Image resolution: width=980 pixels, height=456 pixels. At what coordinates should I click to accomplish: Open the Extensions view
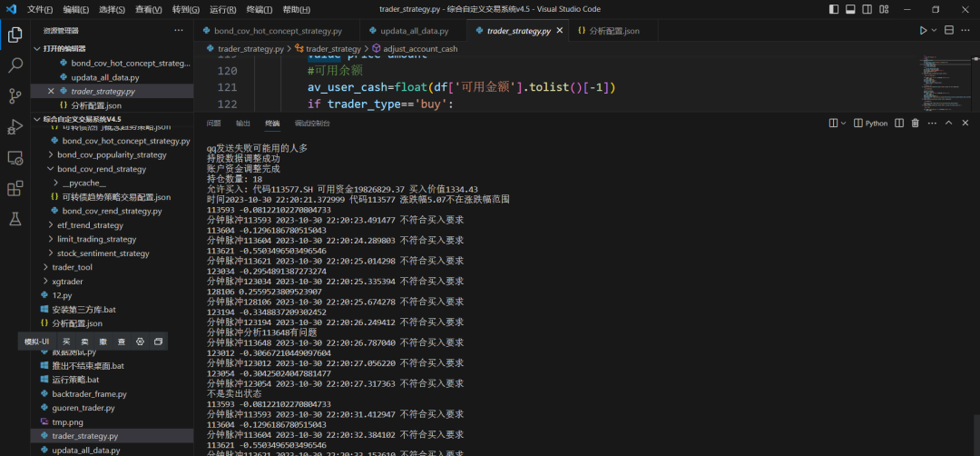pos(15,188)
